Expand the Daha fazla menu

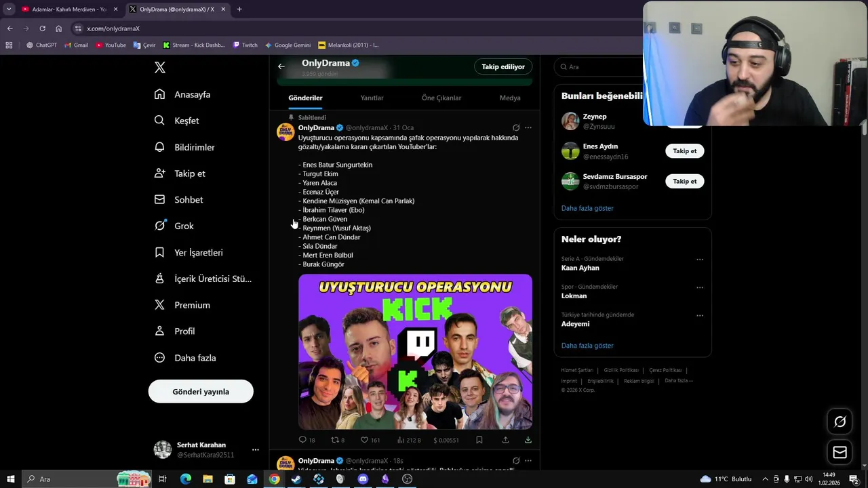click(185, 358)
